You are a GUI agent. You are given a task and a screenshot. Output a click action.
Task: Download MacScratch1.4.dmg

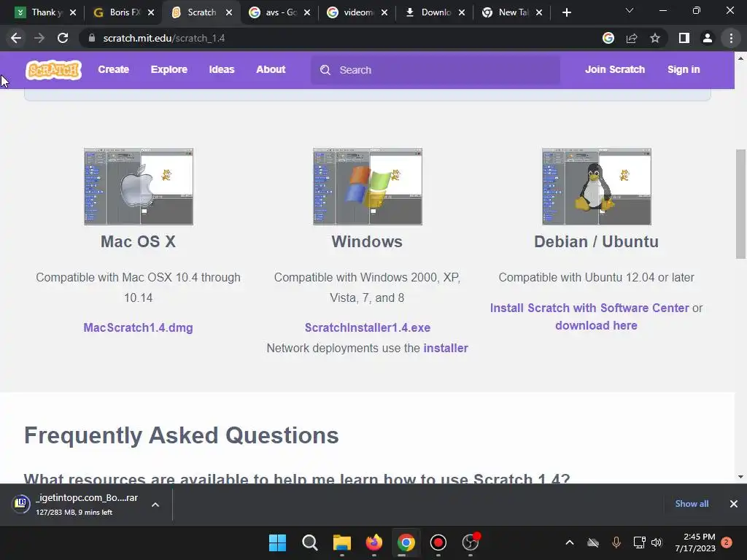click(138, 327)
